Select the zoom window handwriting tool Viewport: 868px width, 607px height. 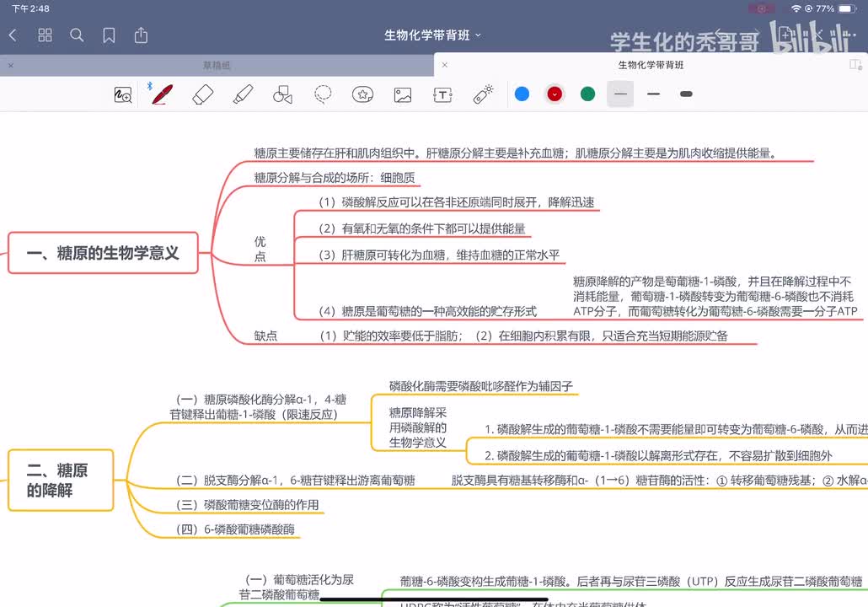click(x=122, y=94)
